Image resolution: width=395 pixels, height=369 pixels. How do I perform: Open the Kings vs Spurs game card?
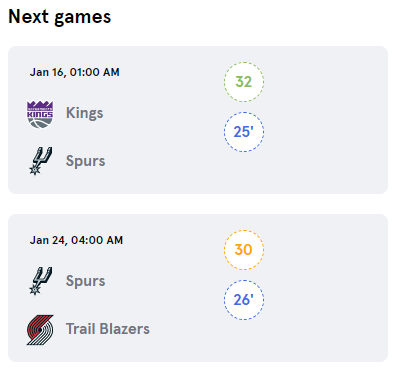point(198,120)
